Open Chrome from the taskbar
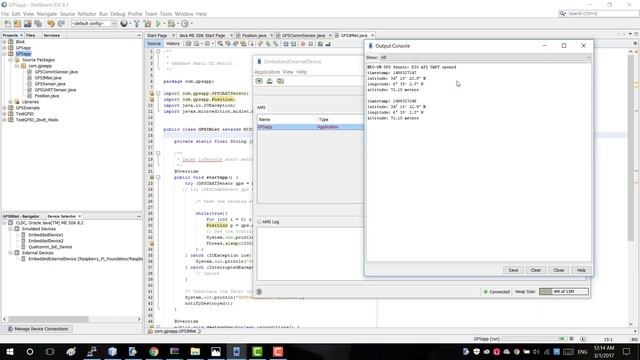 tap(154, 351)
